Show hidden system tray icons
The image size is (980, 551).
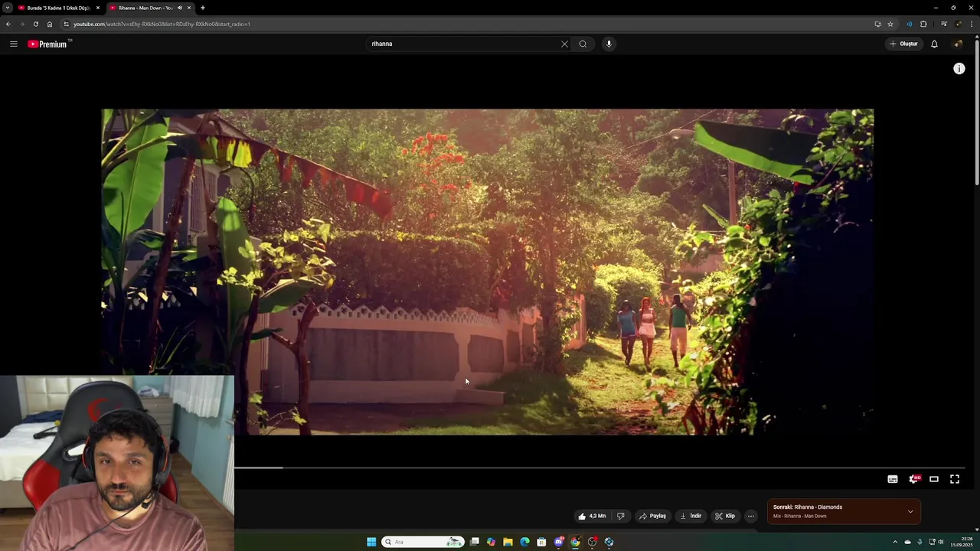(x=895, y=542)
